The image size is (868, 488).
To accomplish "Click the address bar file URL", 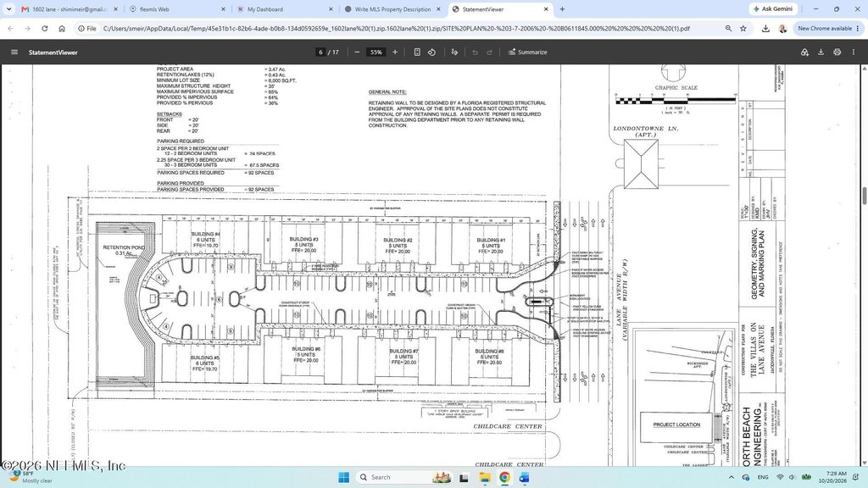I will coord(397,28).
